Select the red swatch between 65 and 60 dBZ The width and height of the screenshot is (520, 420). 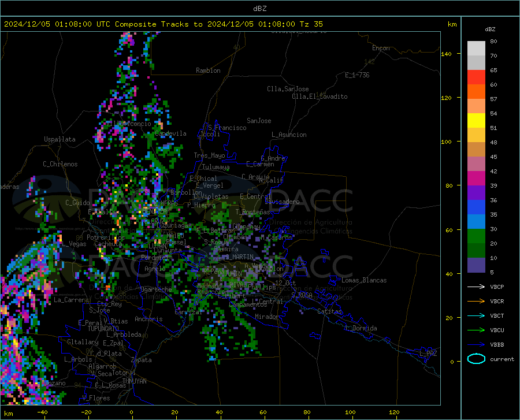(476, 77)
